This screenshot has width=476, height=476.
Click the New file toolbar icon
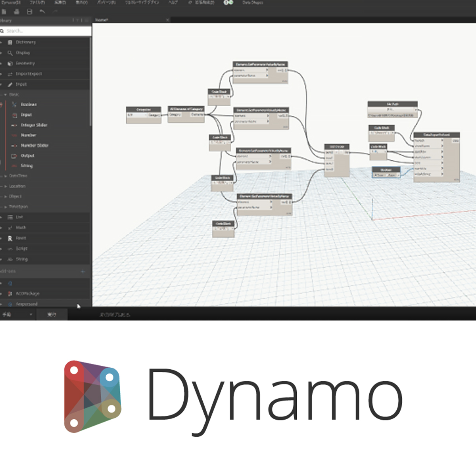(4, 12)
